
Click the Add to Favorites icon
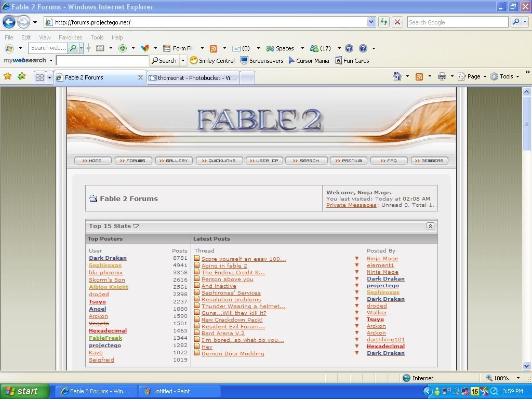point(22,76)
